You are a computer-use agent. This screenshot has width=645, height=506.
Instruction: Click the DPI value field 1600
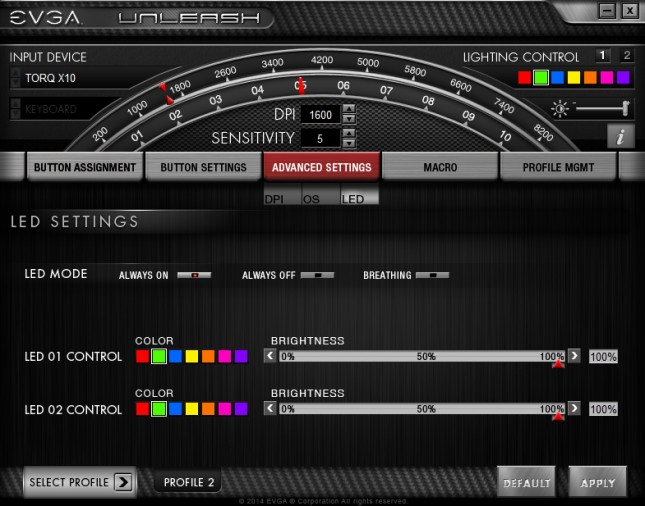point(320,114)
